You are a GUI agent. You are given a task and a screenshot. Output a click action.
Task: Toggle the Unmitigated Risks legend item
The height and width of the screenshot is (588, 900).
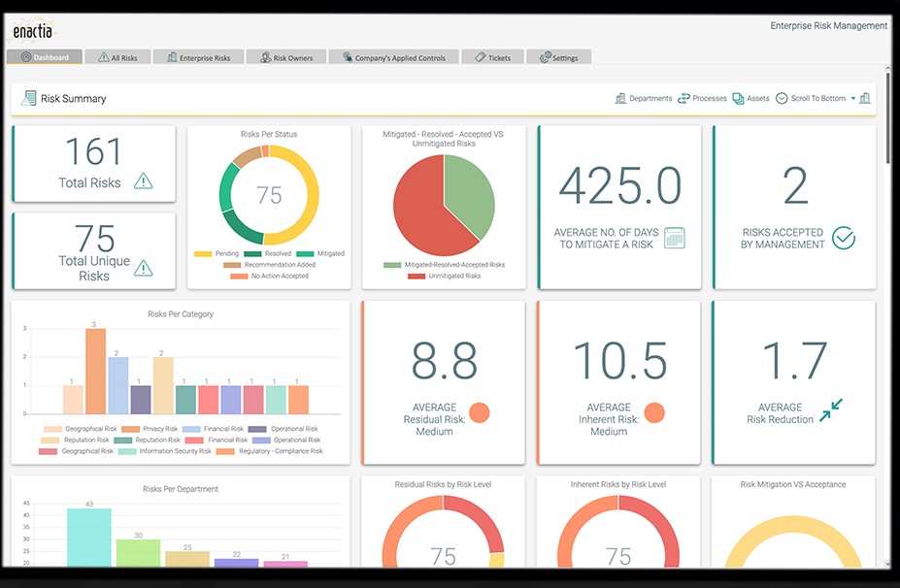[x=445, y=276]
